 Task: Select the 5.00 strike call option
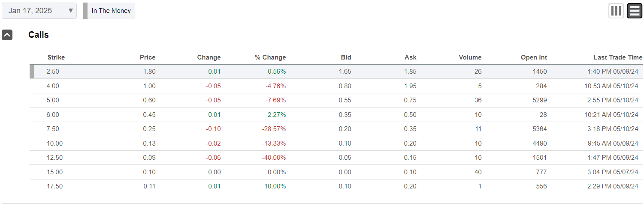53,100
